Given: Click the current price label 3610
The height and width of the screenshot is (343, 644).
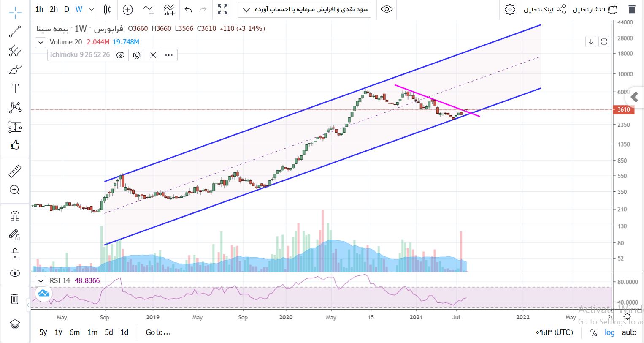Looking at the screenshot, I should [624, 109].
